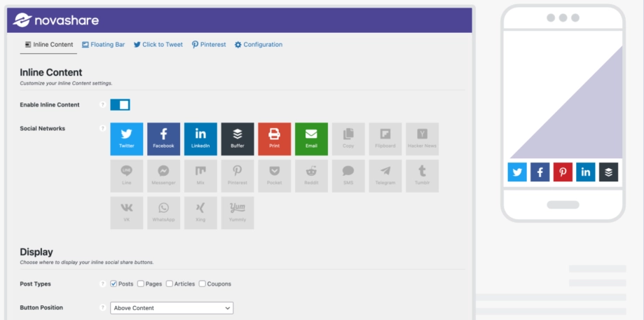Enable the WhatsApp network tile
The image size is (644, 320).
(x=163, y=213)
